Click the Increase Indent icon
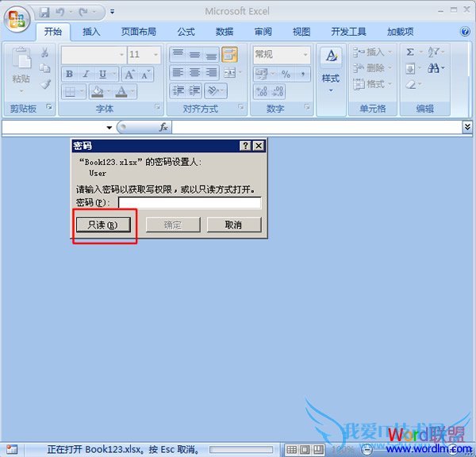The height and width of the screenshot is (457, 476). tap(194, 90)
